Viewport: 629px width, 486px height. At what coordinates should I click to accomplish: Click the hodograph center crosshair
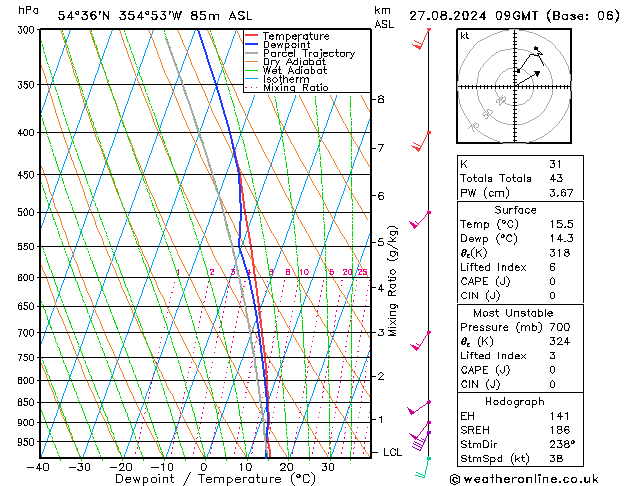pyautogui.click(x=515, y=86)
